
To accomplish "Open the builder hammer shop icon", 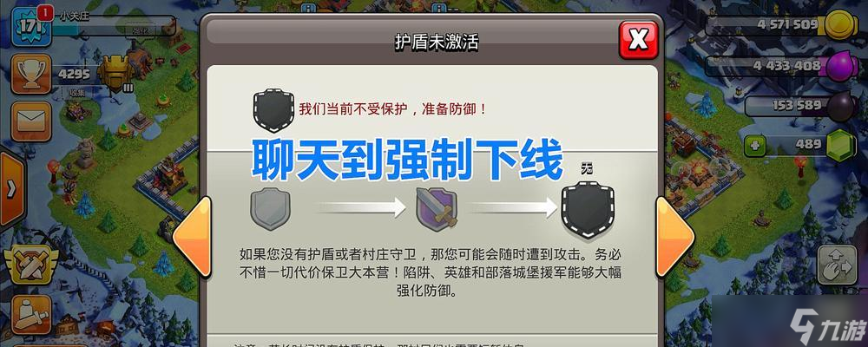I will [x=31, y=314].
